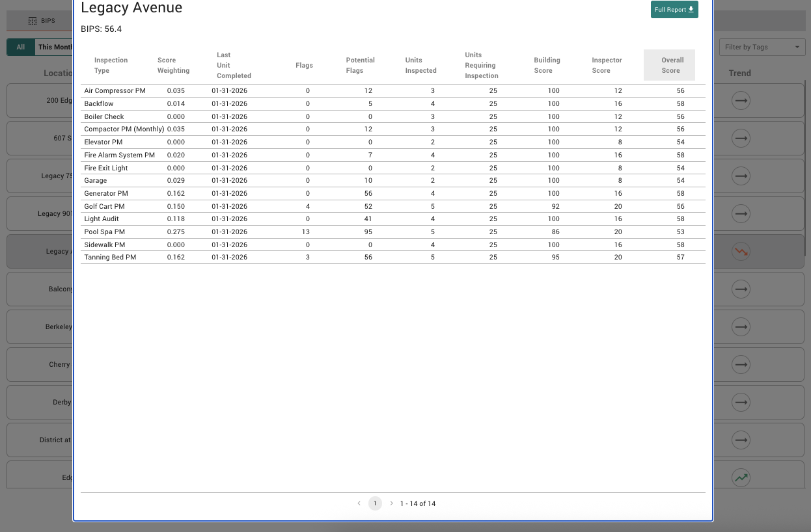Sort by the Inspector Score column header

coord(607,65)
